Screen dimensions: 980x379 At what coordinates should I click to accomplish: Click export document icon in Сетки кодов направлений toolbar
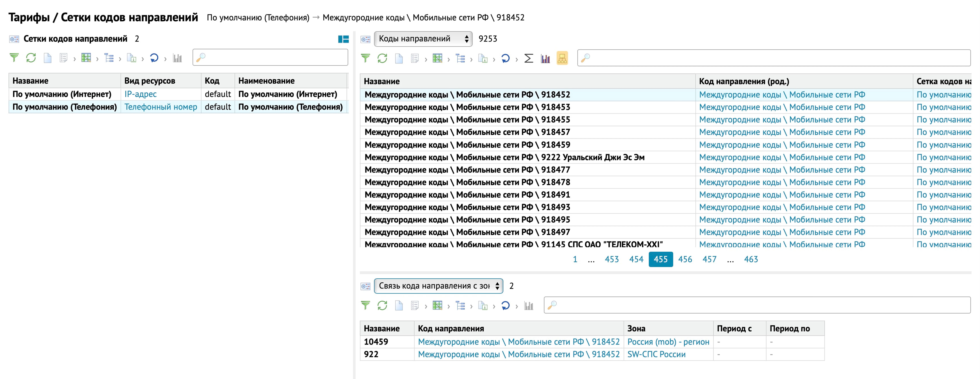[x=132, y=58]
